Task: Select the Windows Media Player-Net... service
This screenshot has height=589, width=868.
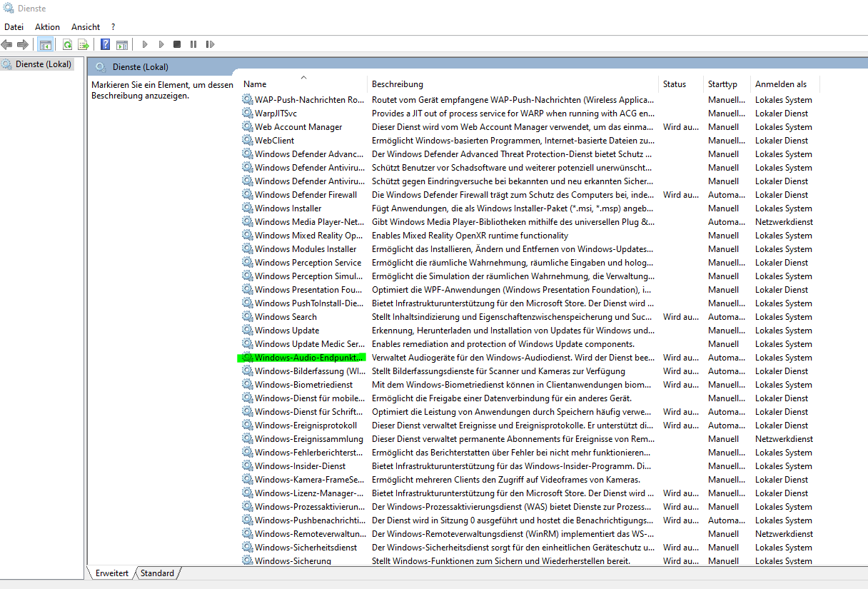Action: [x=310, y=222]
